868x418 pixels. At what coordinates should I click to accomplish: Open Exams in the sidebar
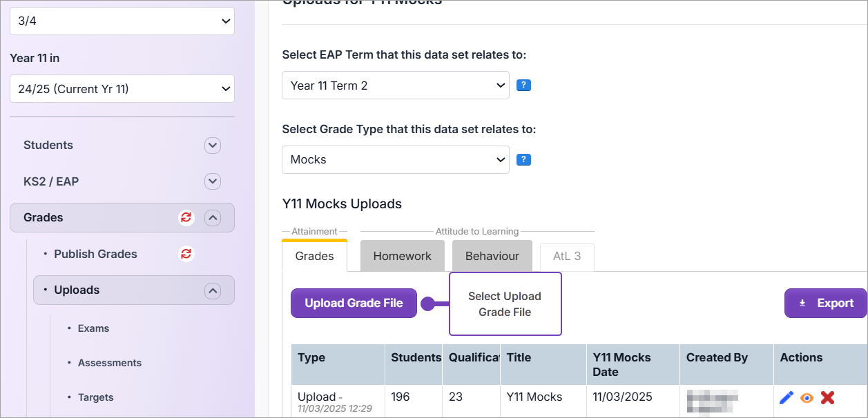click(x=93, y=328)
